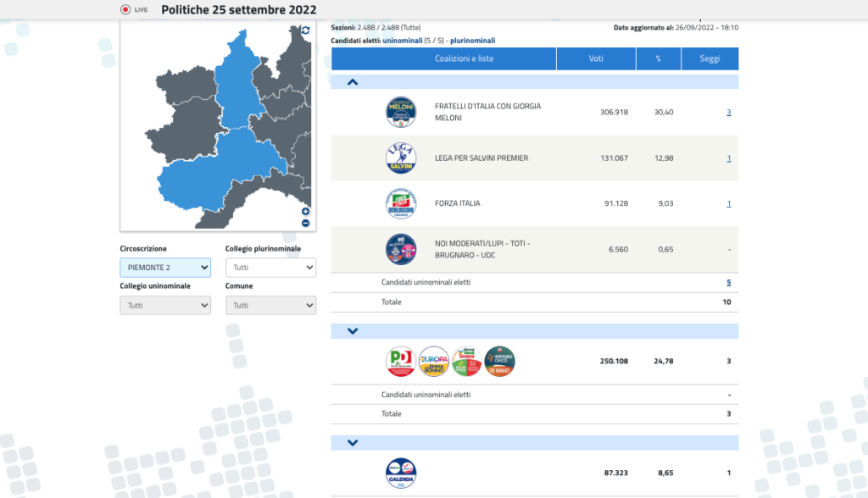Click the Partito Democratico PD logo
The image size is (868, 498).
pos(401,362)
